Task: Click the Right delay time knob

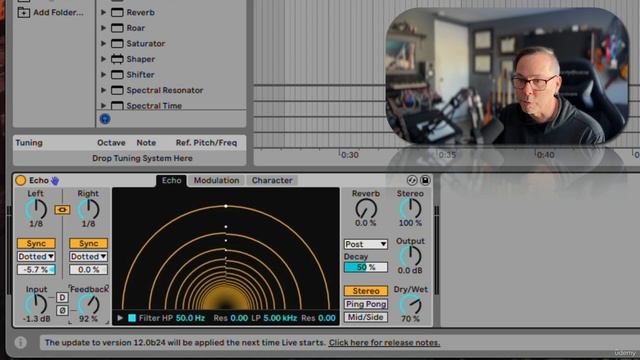Action: point(88,209)
